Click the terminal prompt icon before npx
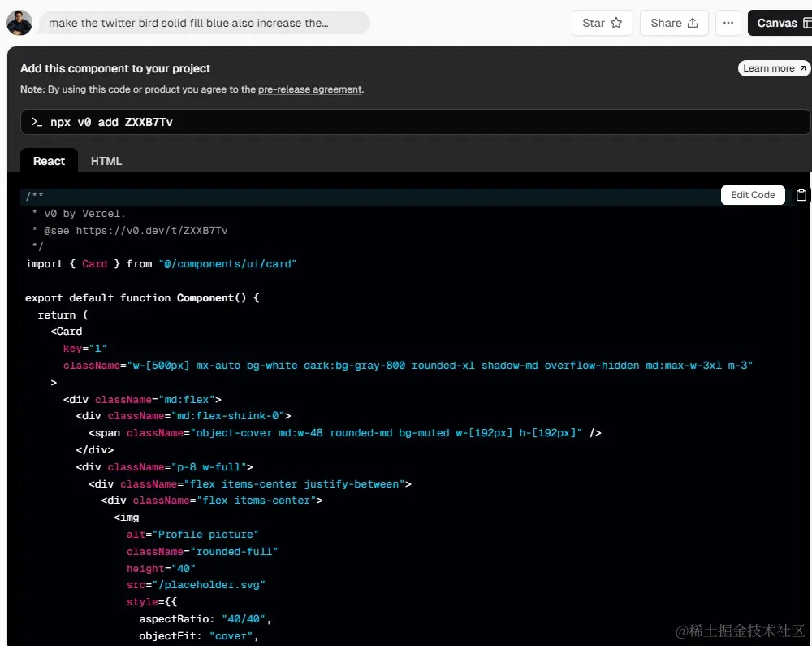 37,122
